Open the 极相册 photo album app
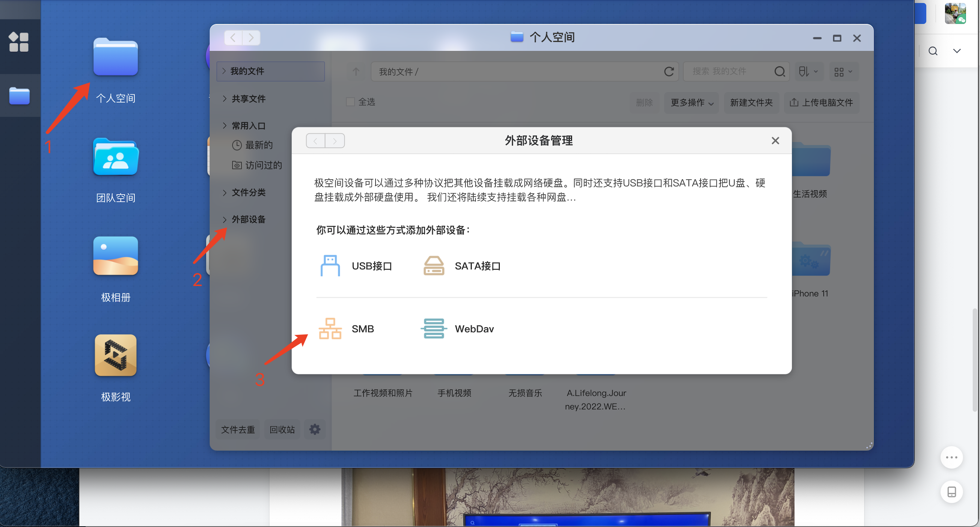The width and height of the screenshot is (980, 527). coord(116,256)
